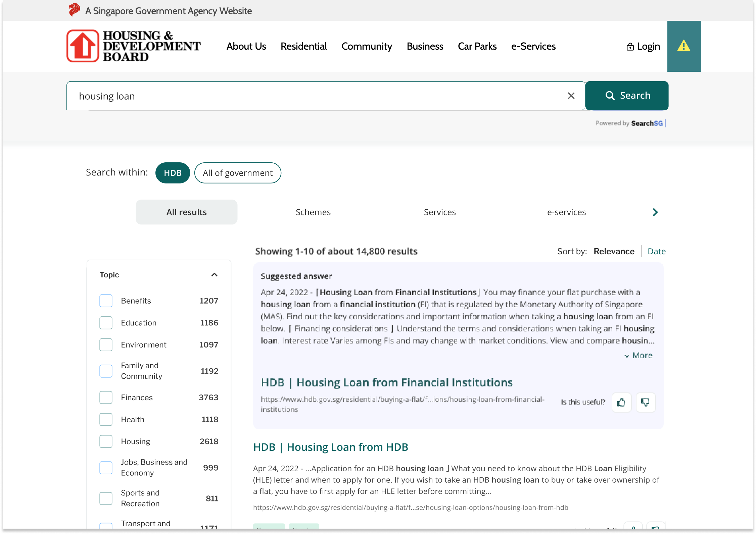
Task: Click the Search magnifier button
Action: tap(626, 96)
